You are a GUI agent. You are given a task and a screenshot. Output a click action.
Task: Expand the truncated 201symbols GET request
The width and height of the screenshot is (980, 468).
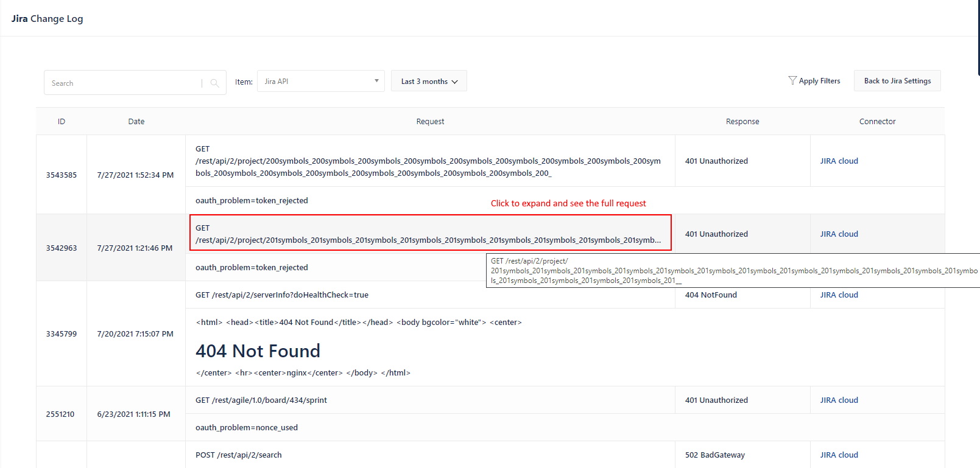pyautogui.click(x=430, y=232)
